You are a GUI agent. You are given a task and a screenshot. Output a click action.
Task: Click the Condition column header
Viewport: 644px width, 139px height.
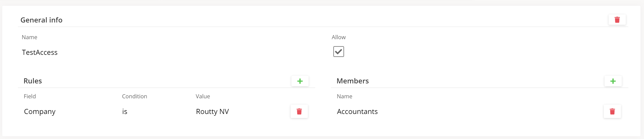pos(134,96)
